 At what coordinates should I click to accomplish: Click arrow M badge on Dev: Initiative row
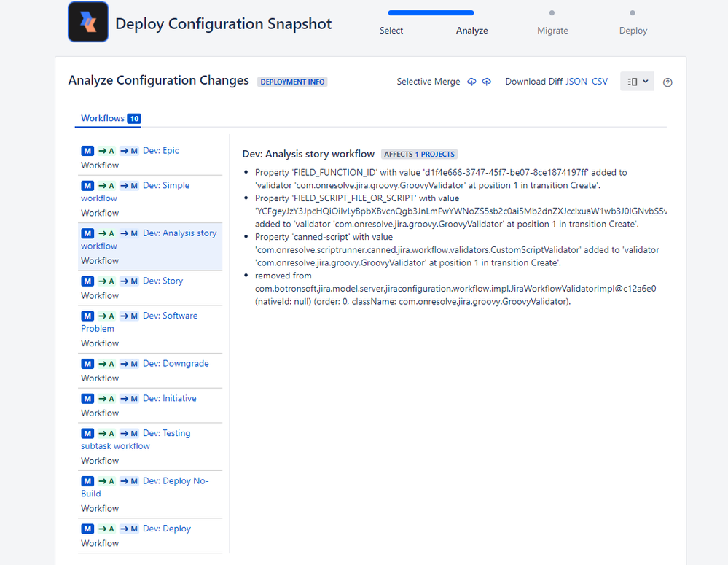(x=129, y=399)
